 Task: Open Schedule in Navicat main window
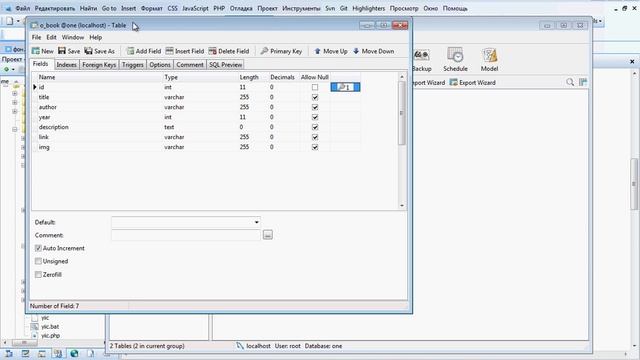click(x=455, y=60)
